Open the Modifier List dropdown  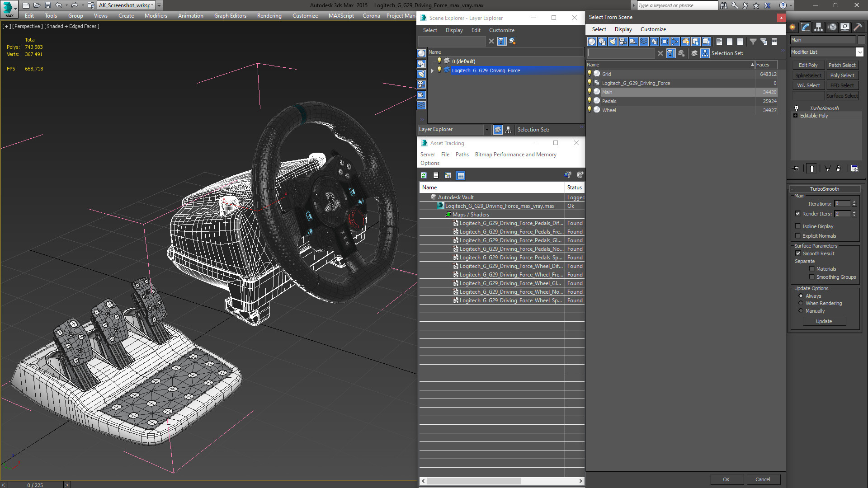[859, 52]
